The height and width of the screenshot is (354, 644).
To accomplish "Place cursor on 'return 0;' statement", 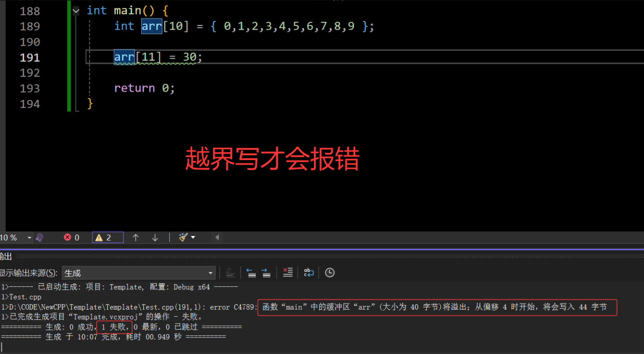I will [145, 88].
